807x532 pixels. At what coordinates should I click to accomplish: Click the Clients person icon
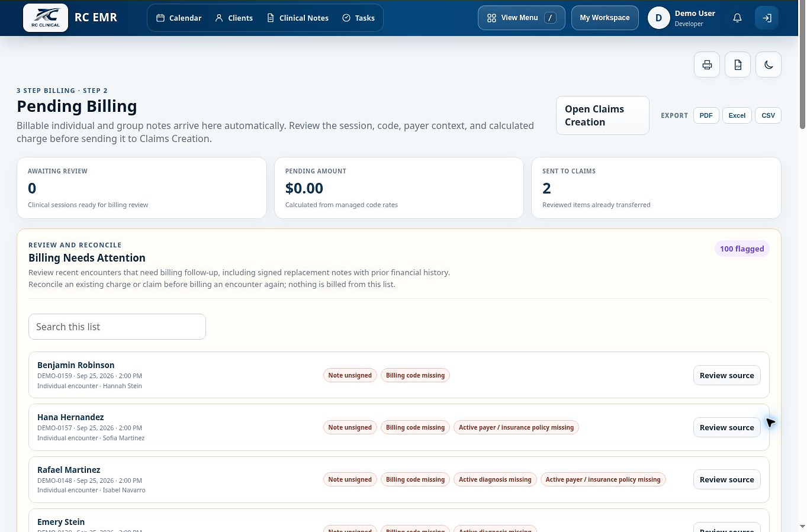pyautogui.click(x=219, y=18)
